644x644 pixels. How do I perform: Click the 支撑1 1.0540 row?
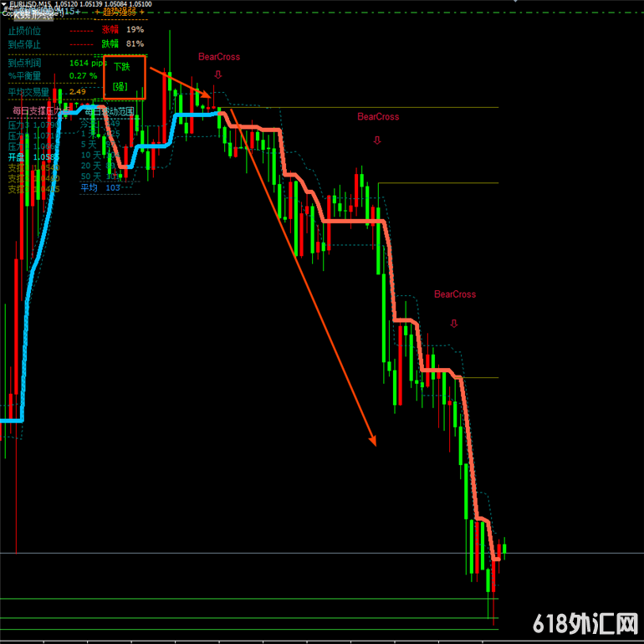pos(33,167)
